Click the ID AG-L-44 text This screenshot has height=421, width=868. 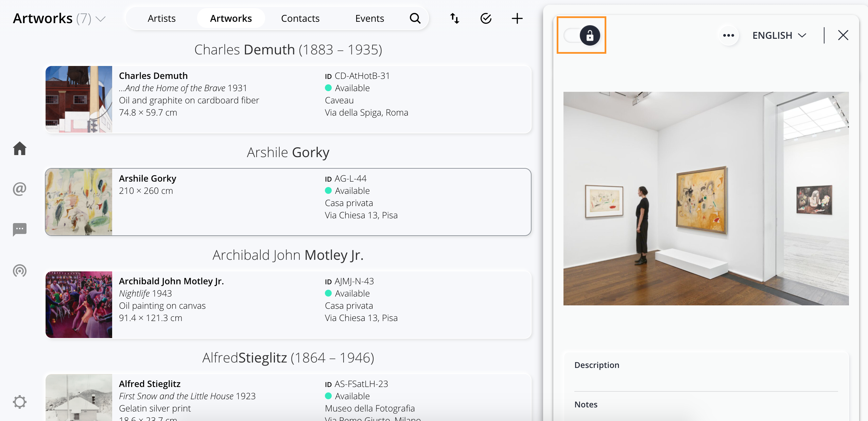click(346, 179)
